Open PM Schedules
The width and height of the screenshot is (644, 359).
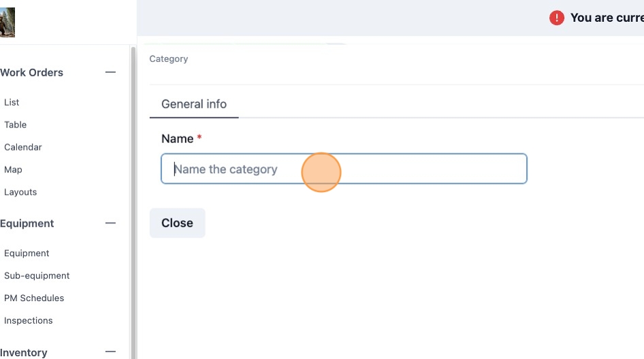pyautogui.click(x=34, y=298)
